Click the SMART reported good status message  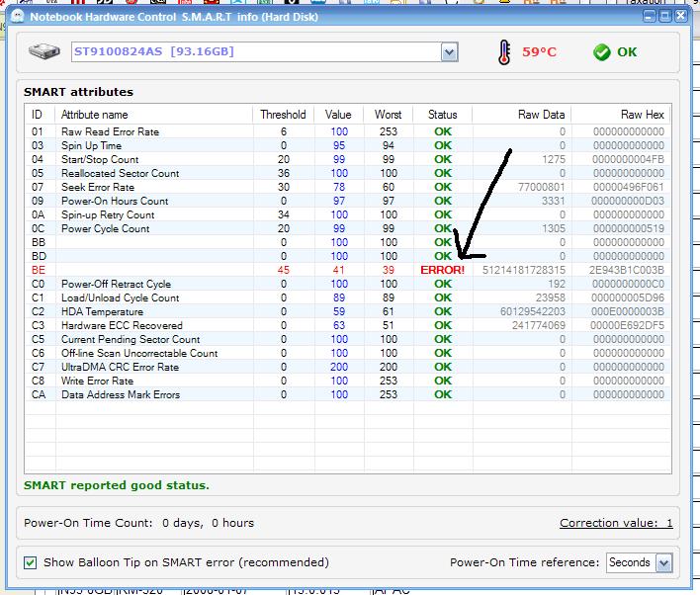(117, 485)
